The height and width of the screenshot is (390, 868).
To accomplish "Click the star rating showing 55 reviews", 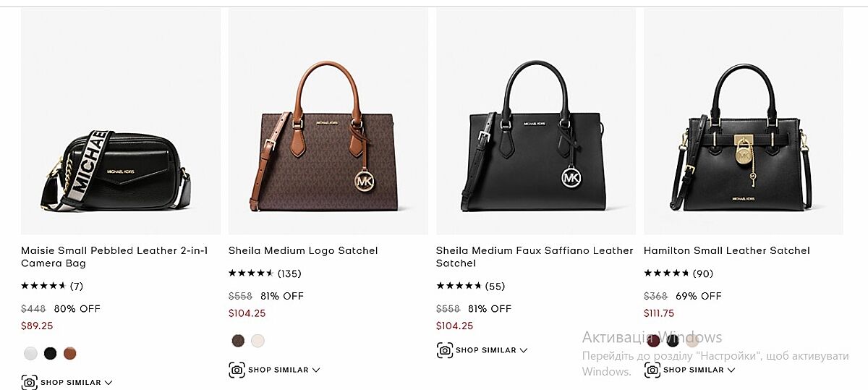I will (469, 286).
